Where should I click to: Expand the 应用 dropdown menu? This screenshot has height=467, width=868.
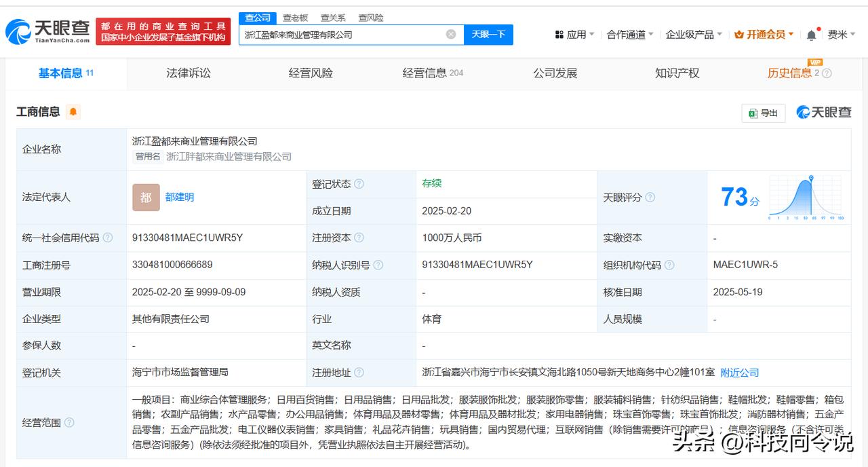[574, 35]
